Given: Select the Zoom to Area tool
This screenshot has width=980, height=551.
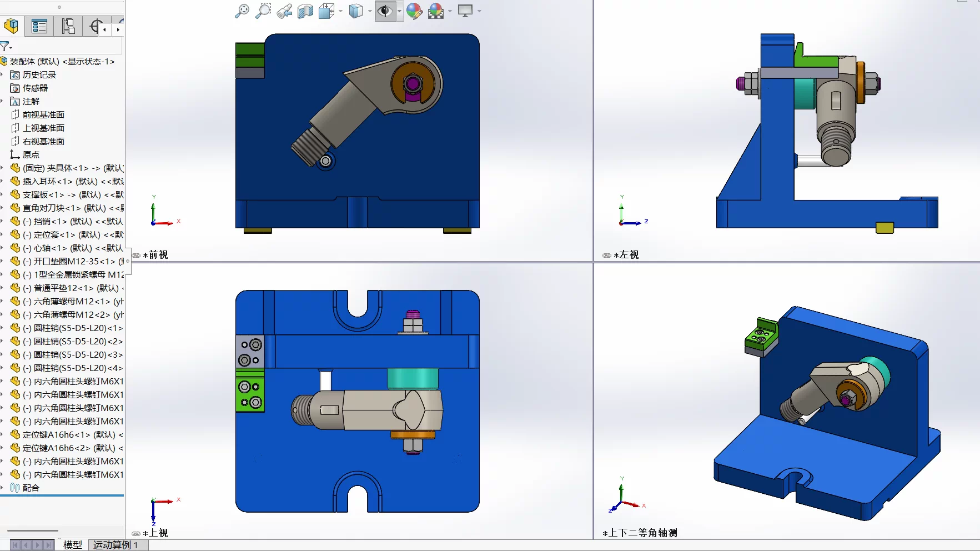Looking at the screenshot, I should point(263,11).
